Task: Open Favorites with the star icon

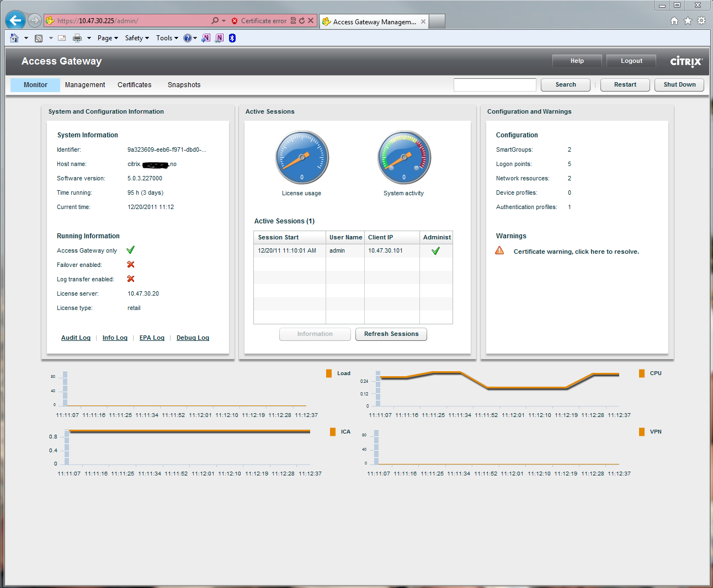Action: (x=688, y=20)
